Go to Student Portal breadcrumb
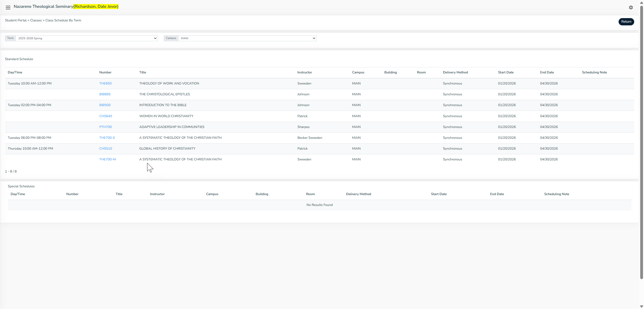 click(16, 20)
